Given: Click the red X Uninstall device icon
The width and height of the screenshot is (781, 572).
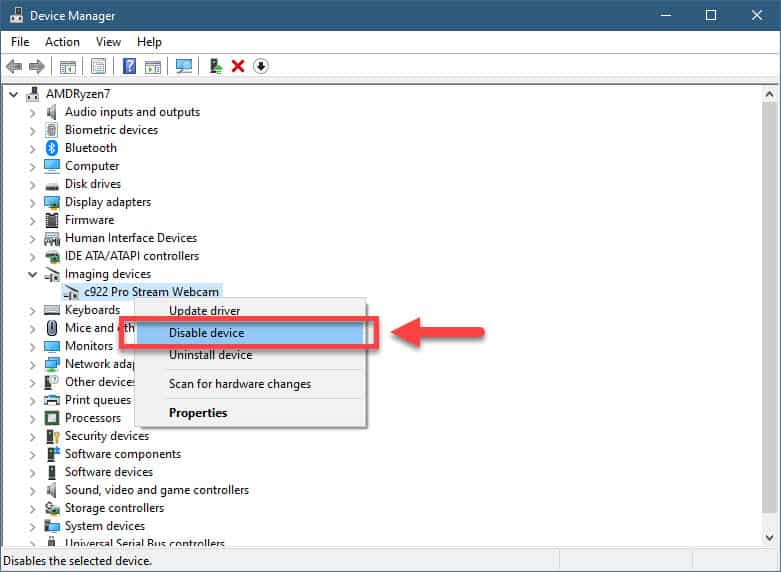Looking at the screenshot, I should pos(238,66).
